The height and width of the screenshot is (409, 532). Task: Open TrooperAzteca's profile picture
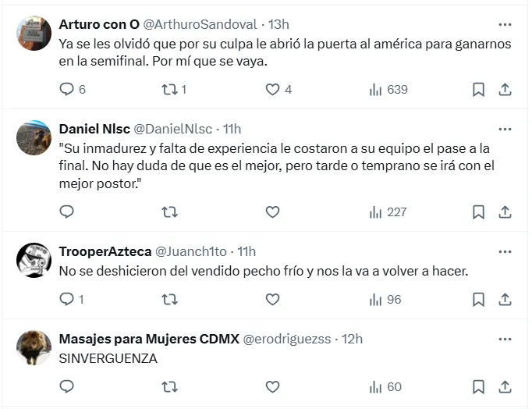pyautogui.click(x=34, y=261)
